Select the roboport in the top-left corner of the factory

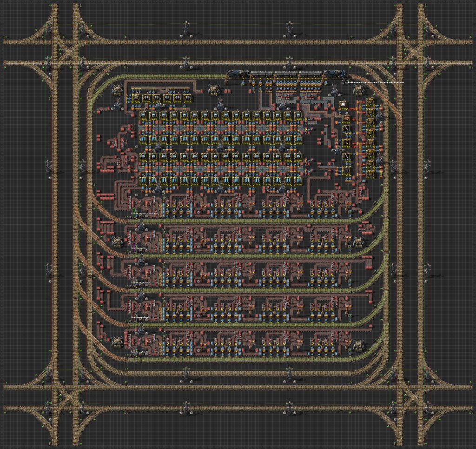[117, 90]
